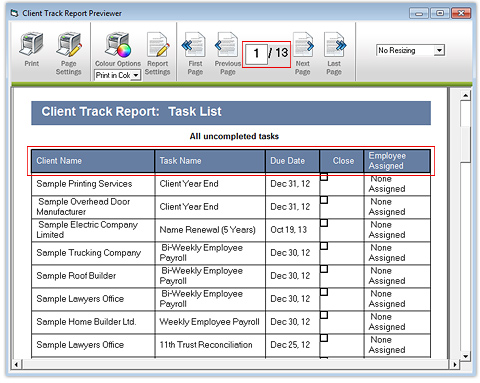Go to First Page
This screenshot has height=383, width=480.
194,45
